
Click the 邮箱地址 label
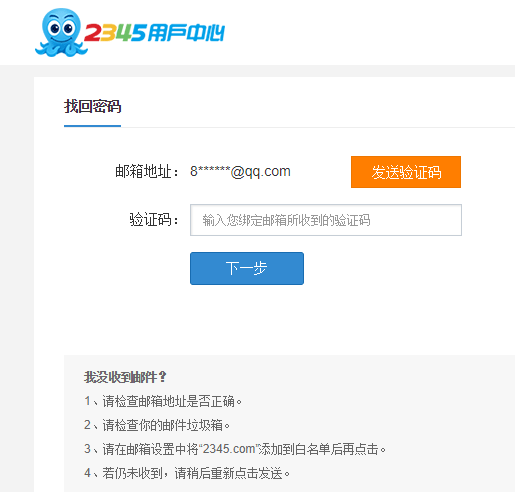(147, 172)
